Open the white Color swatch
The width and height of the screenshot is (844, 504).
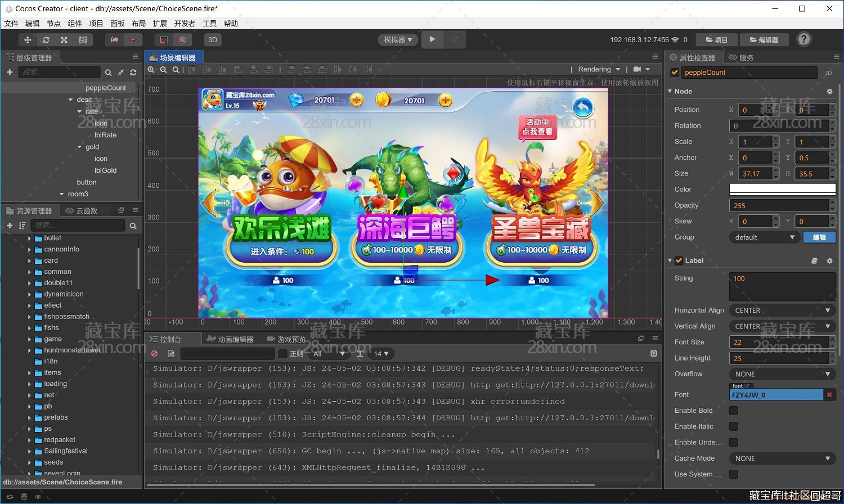coord(782,189)
